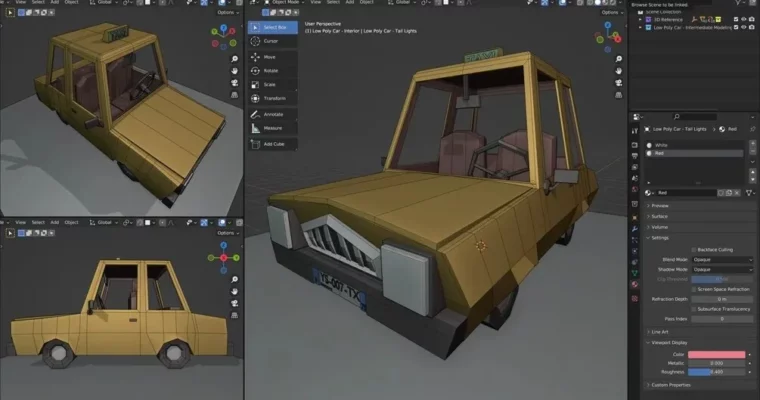Toggle camera view in top-left viewport
Viewport: 760px width, 400px height.
(x=235, y=83)
